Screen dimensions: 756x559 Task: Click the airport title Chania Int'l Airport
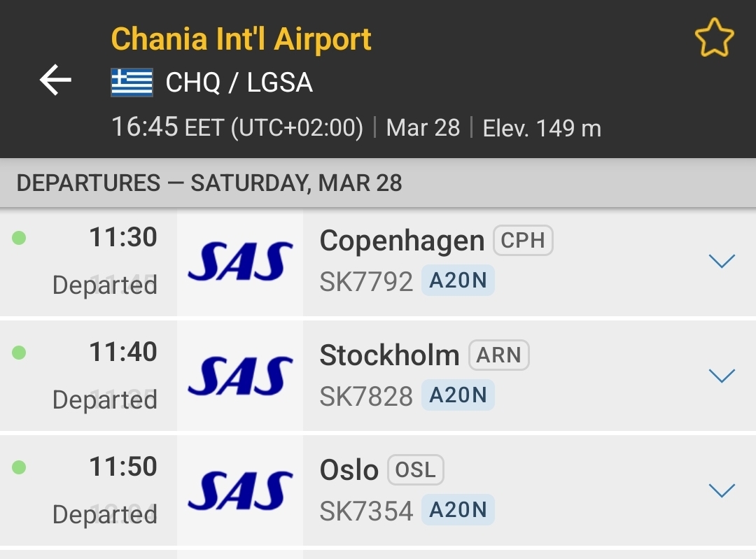tap(241, 38)
